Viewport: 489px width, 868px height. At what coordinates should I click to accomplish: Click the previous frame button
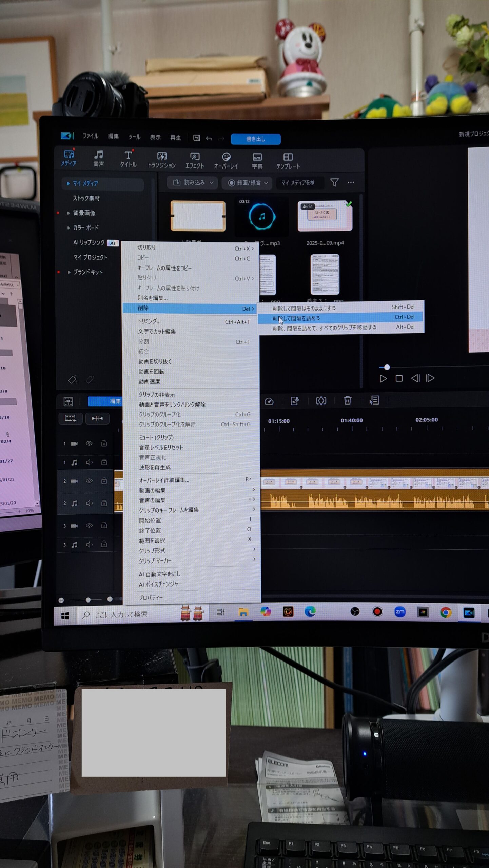415,378
